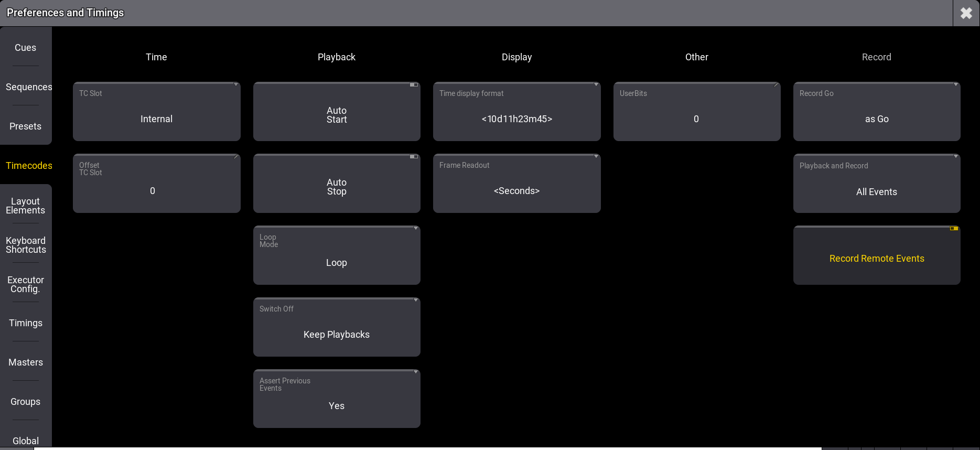Expand the Time display format selector
This screenshot has height=450, width=980.
(x=516, y=112)
